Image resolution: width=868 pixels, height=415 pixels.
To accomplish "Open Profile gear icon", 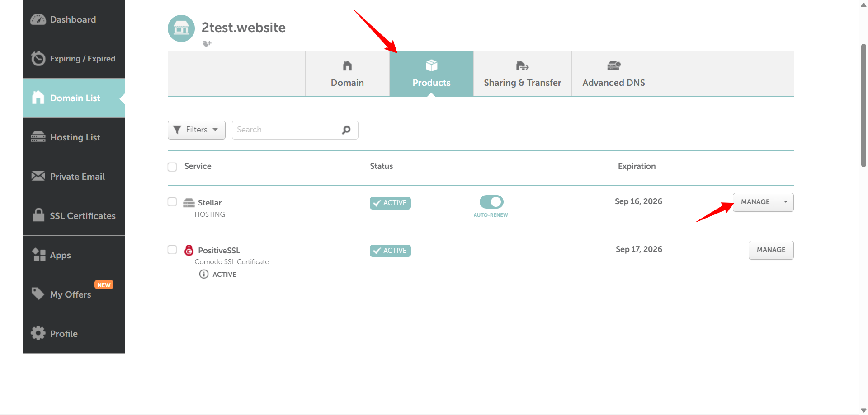I will coord(38,333).
